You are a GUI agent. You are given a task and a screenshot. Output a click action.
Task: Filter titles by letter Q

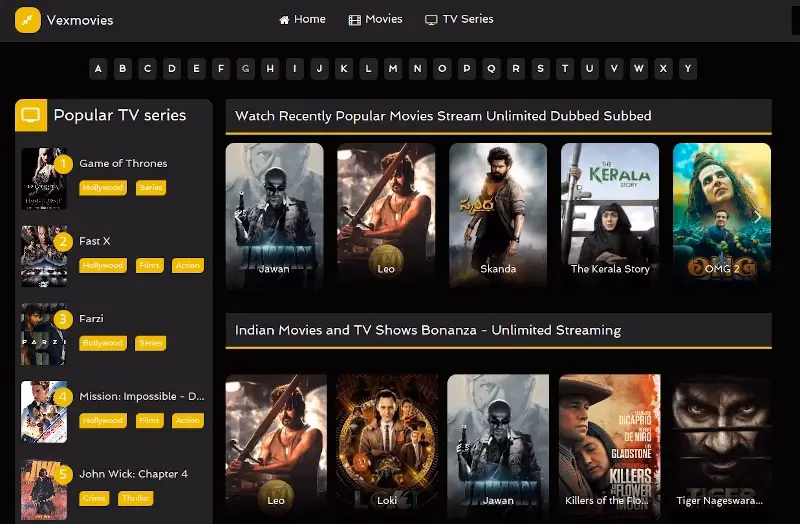pos(491,68)
